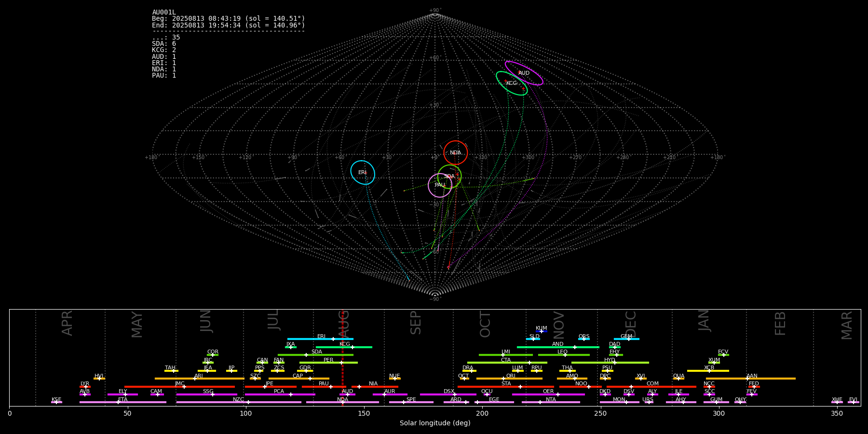Select the ORI shower label in the timeline
Image resolution: width=868 pixels, height=434 pixels.
click(511, 376)
